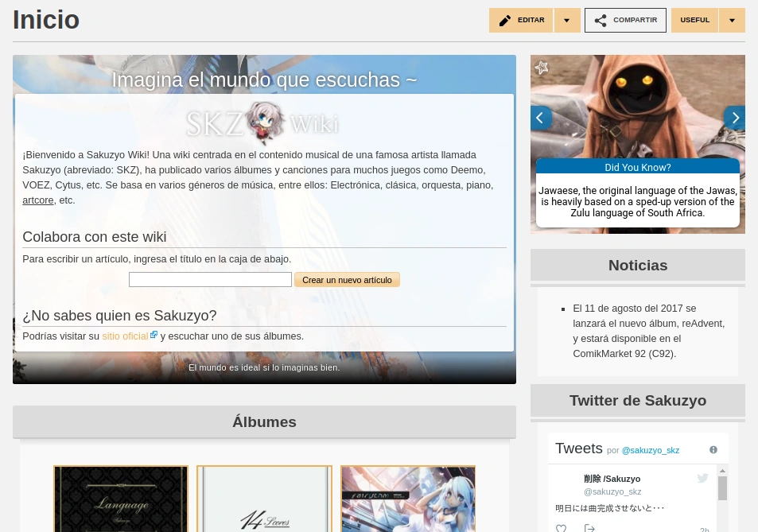Click the tweet handle @sakuzyo_skz under author name
Viewport: 758px width, 532px height.
(612, 492)
